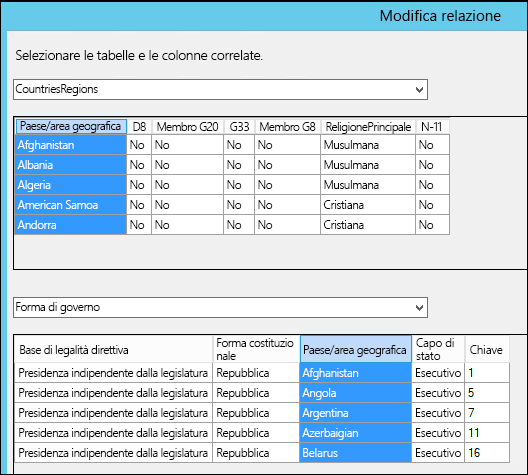Select the N-11 column header
Viewport: 528px width, 475px height.
(432, 127)
